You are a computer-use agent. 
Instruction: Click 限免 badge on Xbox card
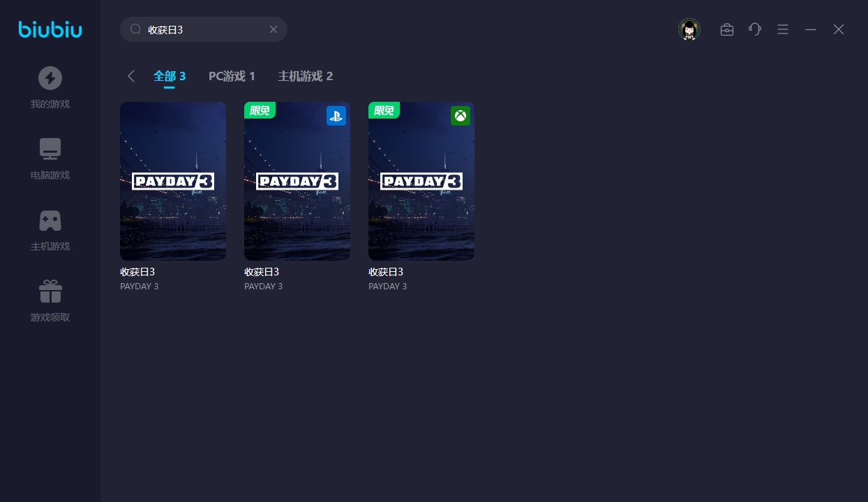(384, 110)
